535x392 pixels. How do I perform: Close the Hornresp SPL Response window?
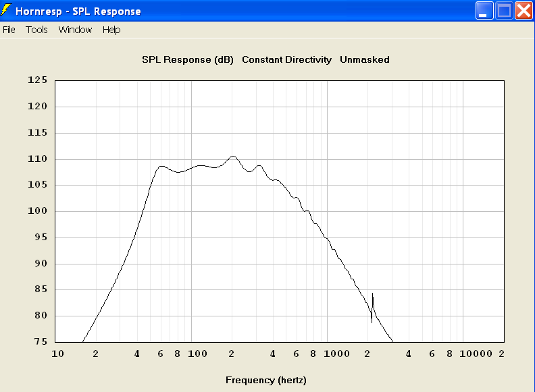[524, 11]
